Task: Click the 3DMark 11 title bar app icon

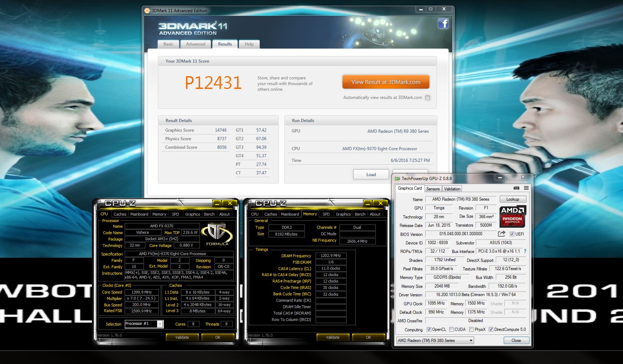Action: (x=147, y=11)
